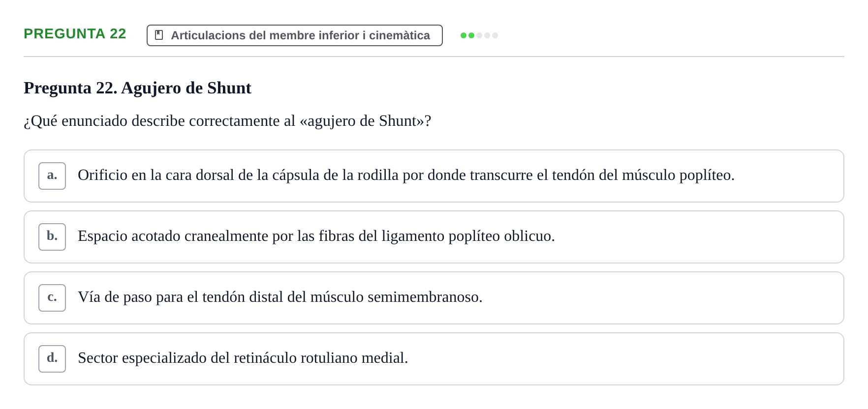The height and width of the screenshot is (409, 868).
Task: Select answer letter box a.
Action: pyautogui.click(x=52, y=176)
